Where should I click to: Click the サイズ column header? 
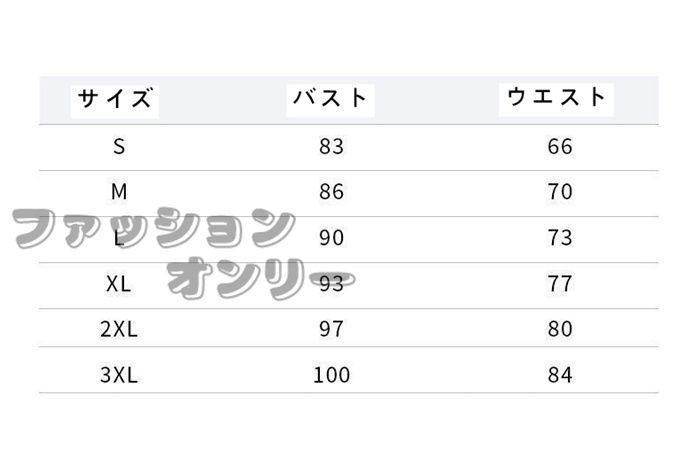117,99
